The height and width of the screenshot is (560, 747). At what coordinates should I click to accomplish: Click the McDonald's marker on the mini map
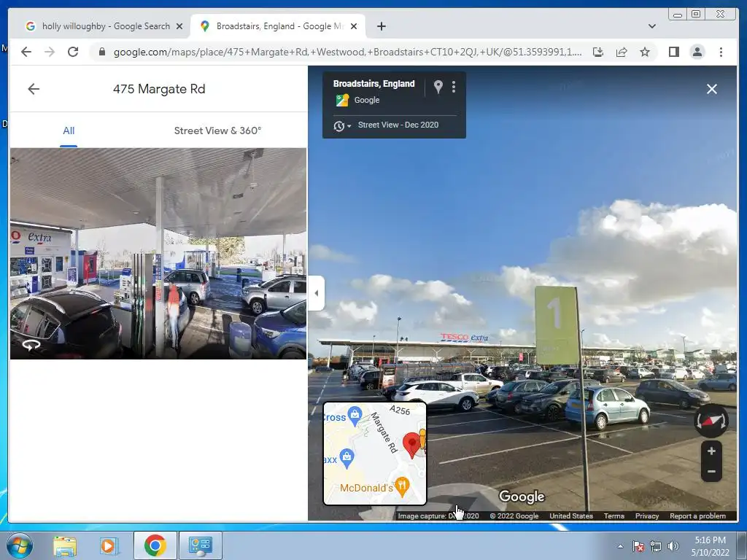click(402, 486)
